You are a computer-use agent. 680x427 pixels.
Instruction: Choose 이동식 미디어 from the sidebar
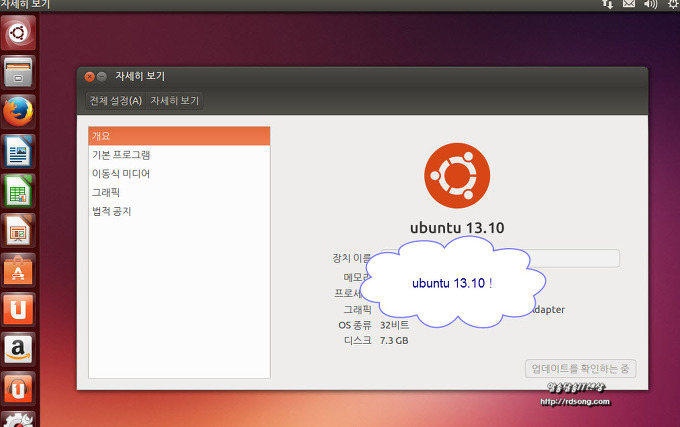(179, 174)
